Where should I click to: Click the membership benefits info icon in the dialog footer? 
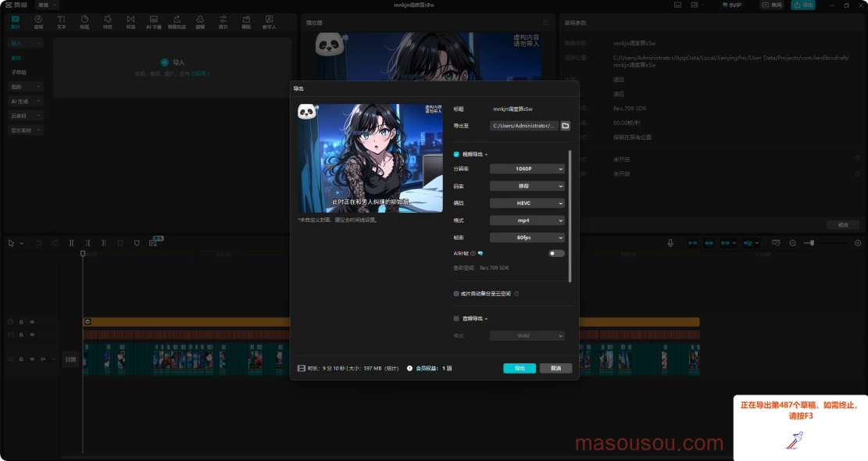(x=409, y=368)
